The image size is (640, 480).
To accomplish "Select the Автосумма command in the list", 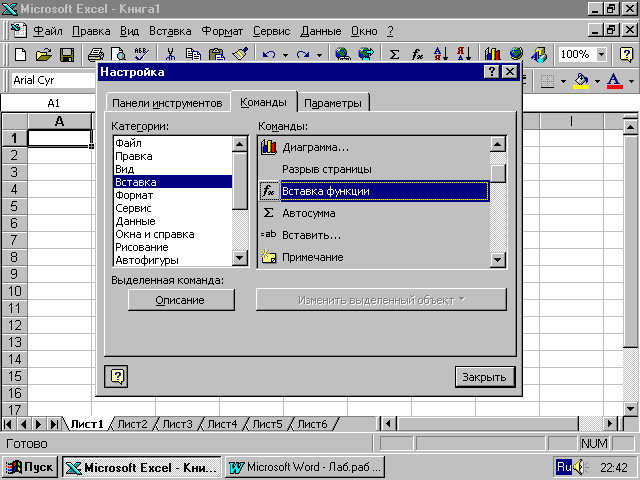I will click(374, 213).
